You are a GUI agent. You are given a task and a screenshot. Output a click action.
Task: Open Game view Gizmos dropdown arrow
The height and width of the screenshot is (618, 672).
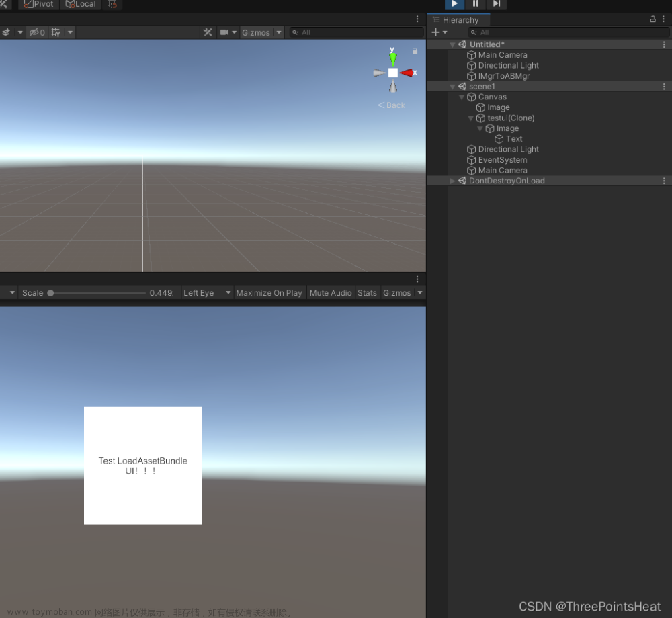click(x=420, y=293)
